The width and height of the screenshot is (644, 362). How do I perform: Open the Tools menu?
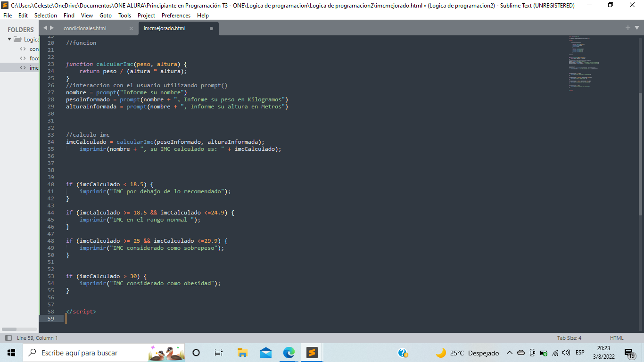coord(125,16)
